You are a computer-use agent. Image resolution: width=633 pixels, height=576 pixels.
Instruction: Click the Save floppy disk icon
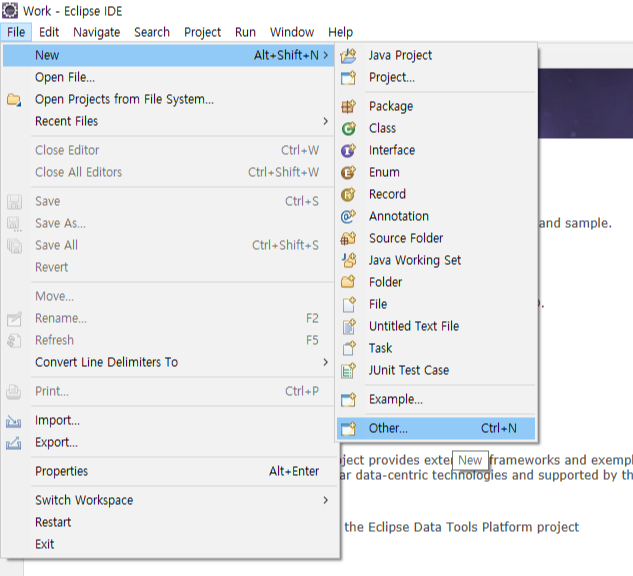[15, 202]
